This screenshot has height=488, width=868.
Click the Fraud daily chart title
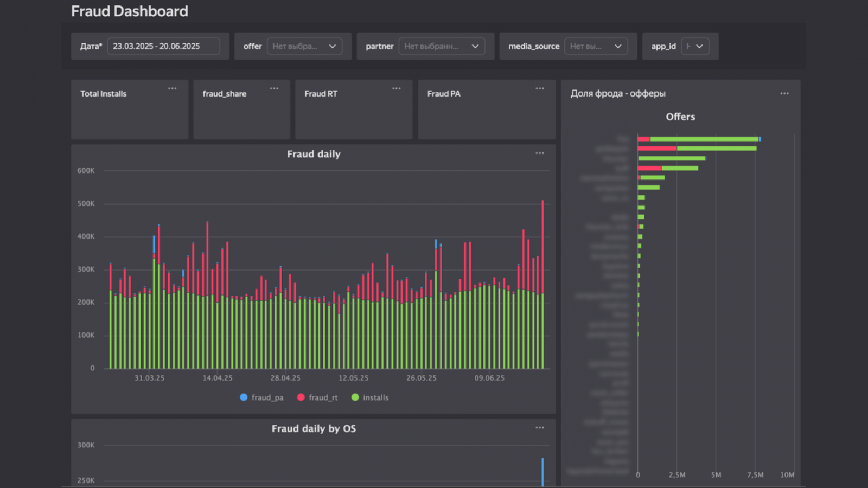(314, 154)
